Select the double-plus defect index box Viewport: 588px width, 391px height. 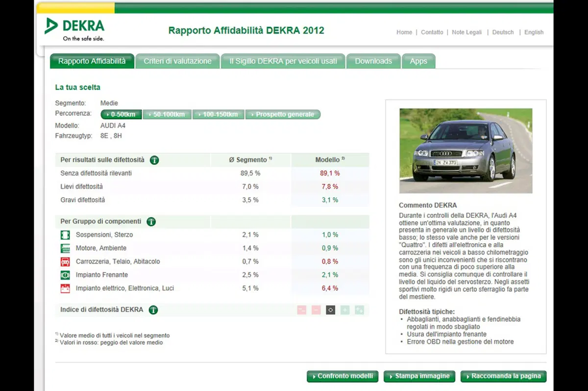360,310
